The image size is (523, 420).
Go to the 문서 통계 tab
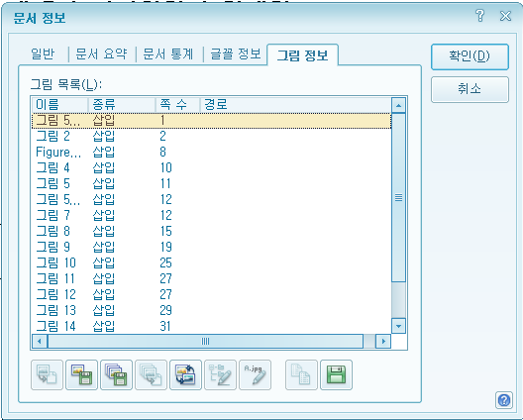click(168, 54)
